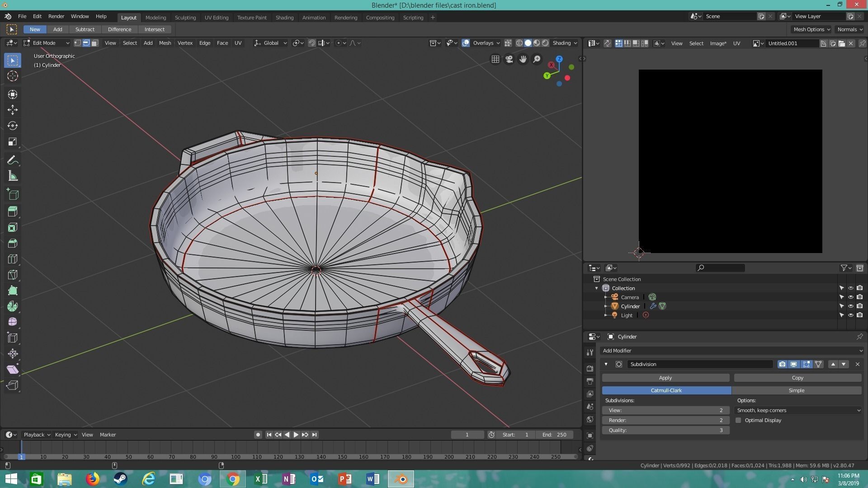The width and height of the screenshot is (868, 488).
Task: Click the Copy modifier button
Action: pyautogui.click(x=797, y=378)
